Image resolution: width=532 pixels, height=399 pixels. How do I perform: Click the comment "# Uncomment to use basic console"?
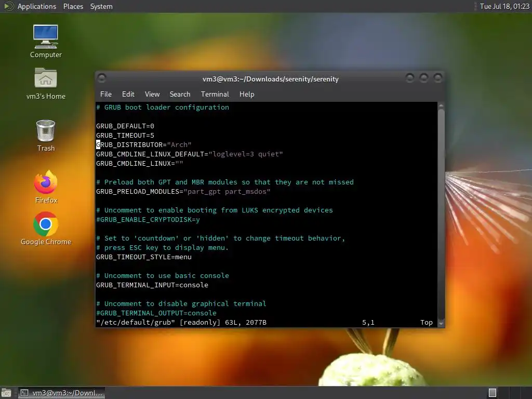163,275
